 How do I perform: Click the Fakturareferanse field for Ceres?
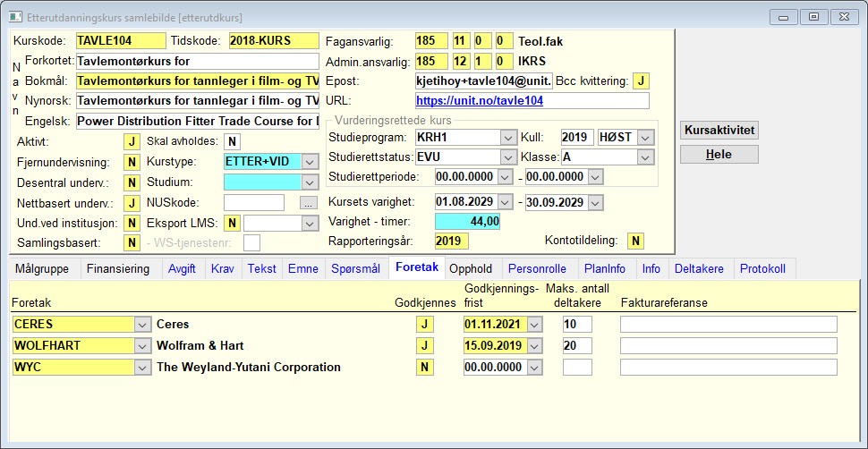728,325
